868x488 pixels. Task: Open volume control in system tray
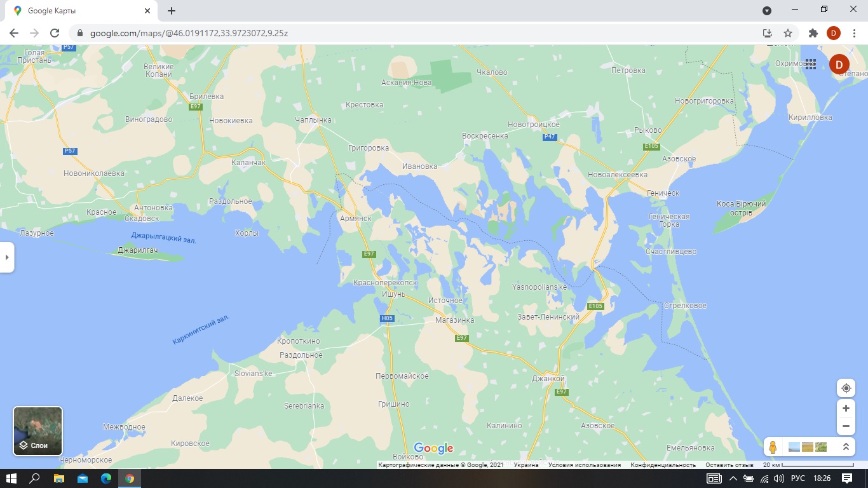[x=778, y=478]
